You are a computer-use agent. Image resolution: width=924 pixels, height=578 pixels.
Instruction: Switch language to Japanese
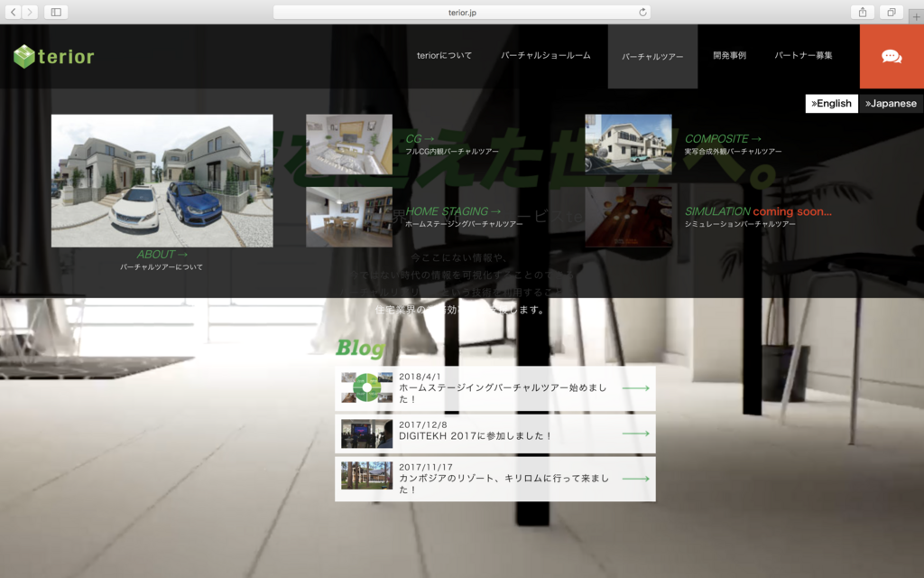pyautogui.click(x=891, y=103)
